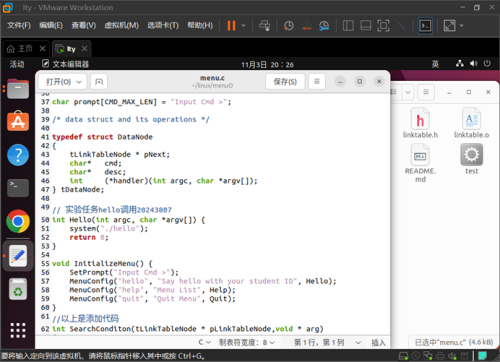Open the 编辑(E) menu
Image resolution: width=500 pixels, height=362 pixels.
click(51, 25)
